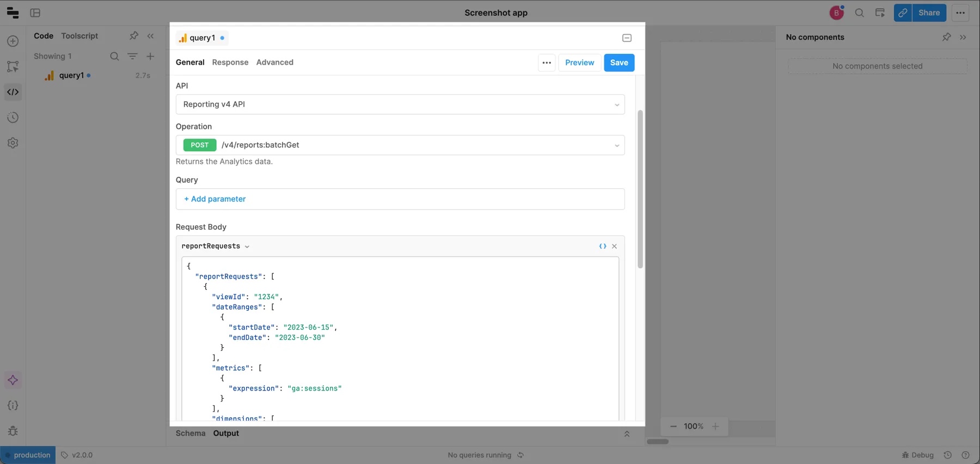
Task: Add a new query with plus icon
Action: 150,56
